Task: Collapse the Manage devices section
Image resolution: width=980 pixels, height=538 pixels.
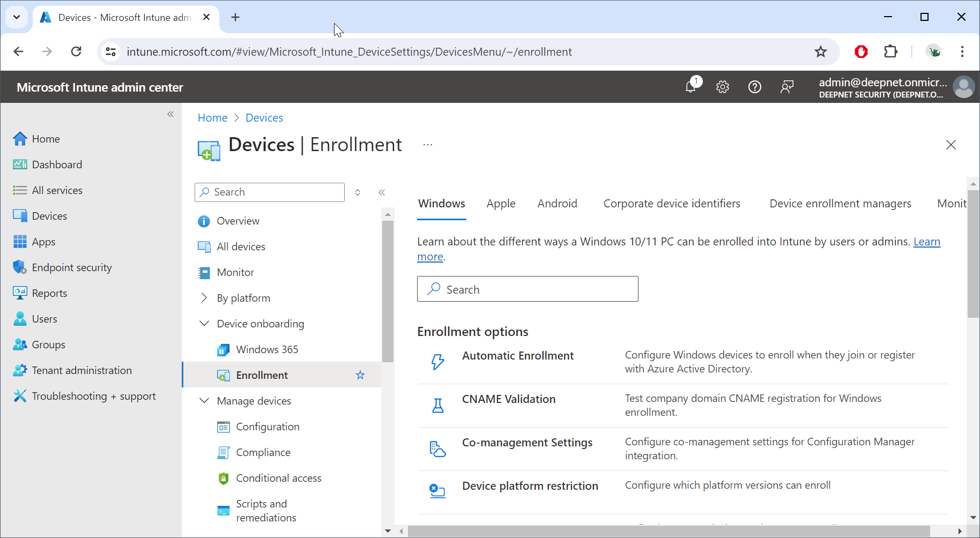Action: [x=204, y=401]
